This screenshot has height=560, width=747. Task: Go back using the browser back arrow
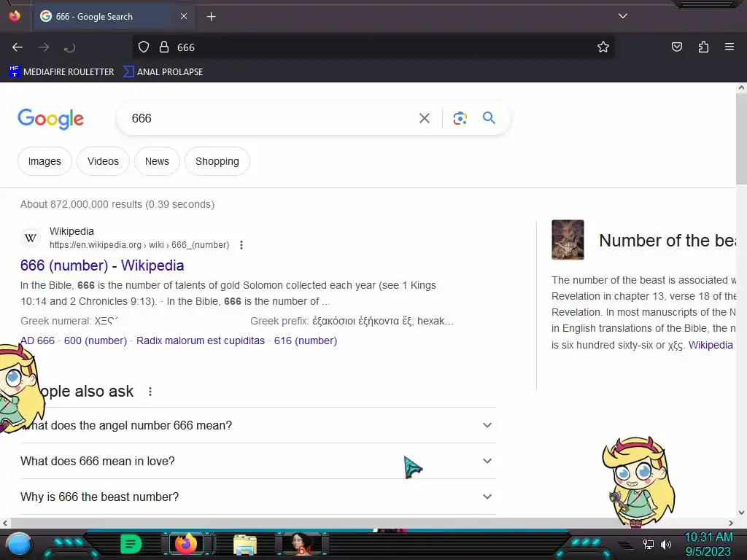pos(18,47)
